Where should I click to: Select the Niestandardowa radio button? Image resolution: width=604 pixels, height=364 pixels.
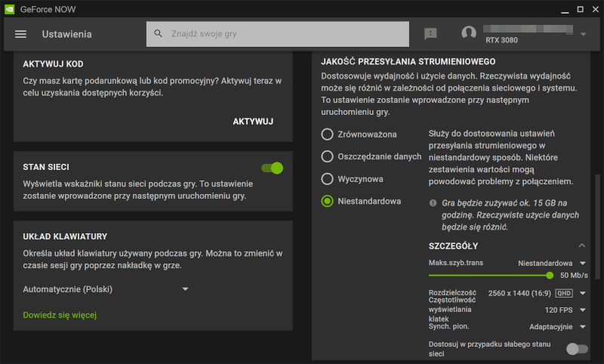pyautogui.click(x=327, y=201)
